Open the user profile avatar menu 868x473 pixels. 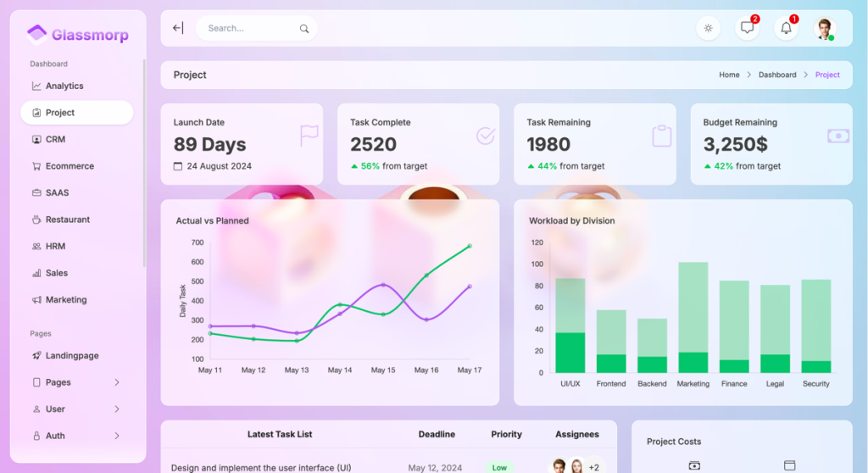[x=824, y=28]
